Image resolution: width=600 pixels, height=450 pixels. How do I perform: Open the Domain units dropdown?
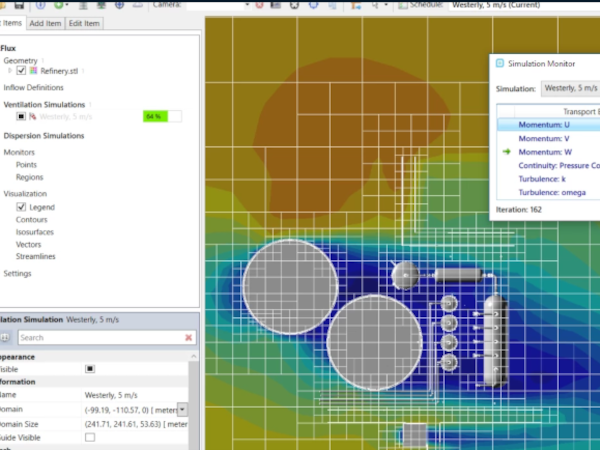tap(182, 410)
